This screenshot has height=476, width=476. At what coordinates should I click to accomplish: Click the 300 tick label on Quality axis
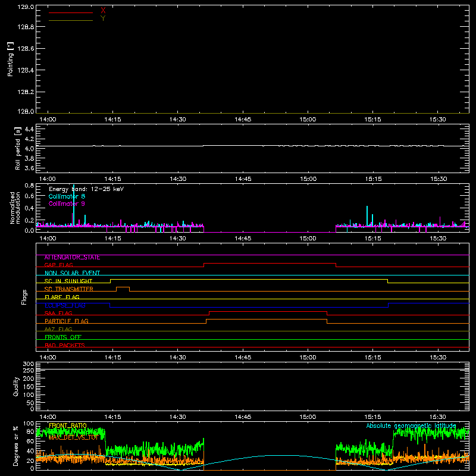(x=29, y=364)
